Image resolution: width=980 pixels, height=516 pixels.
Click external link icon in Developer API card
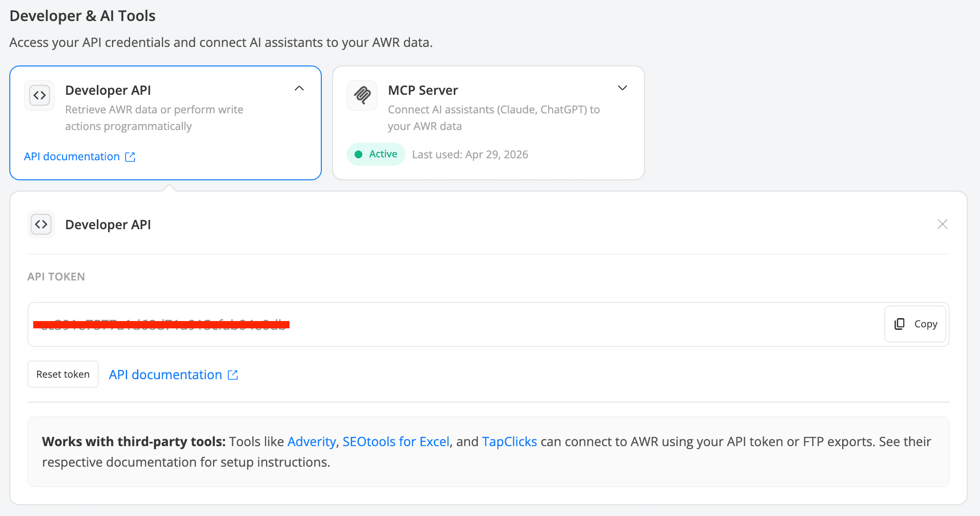[x=130, y=157]
